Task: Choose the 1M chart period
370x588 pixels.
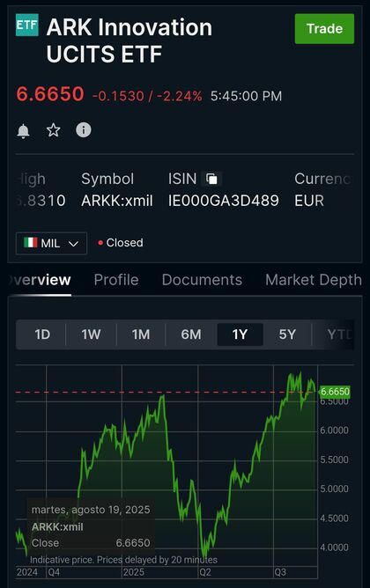Action: 141,334
